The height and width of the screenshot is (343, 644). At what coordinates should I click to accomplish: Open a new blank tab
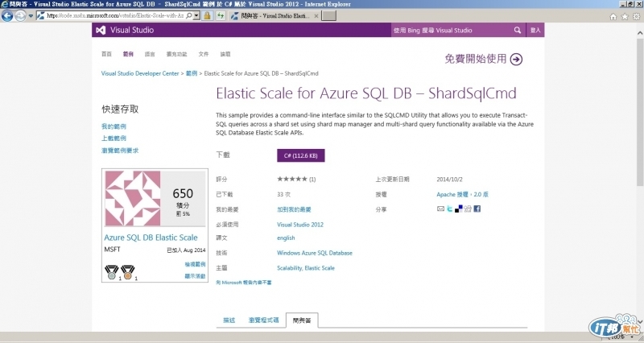point(328,15)
